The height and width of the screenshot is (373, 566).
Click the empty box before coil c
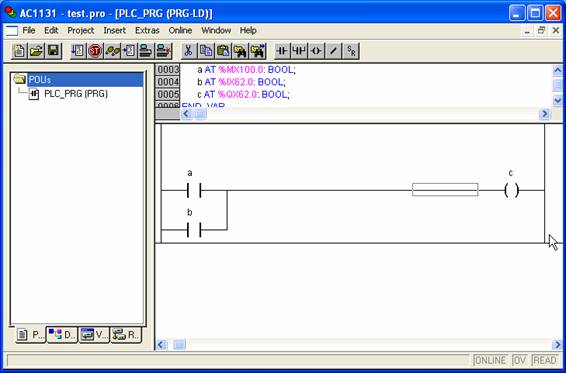(445, 190)
